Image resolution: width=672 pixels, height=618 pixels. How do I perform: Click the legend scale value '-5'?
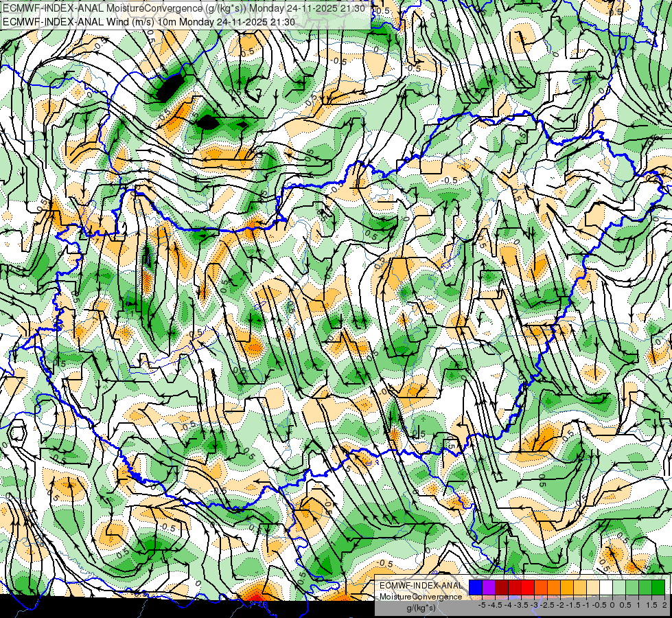point(482,605)
